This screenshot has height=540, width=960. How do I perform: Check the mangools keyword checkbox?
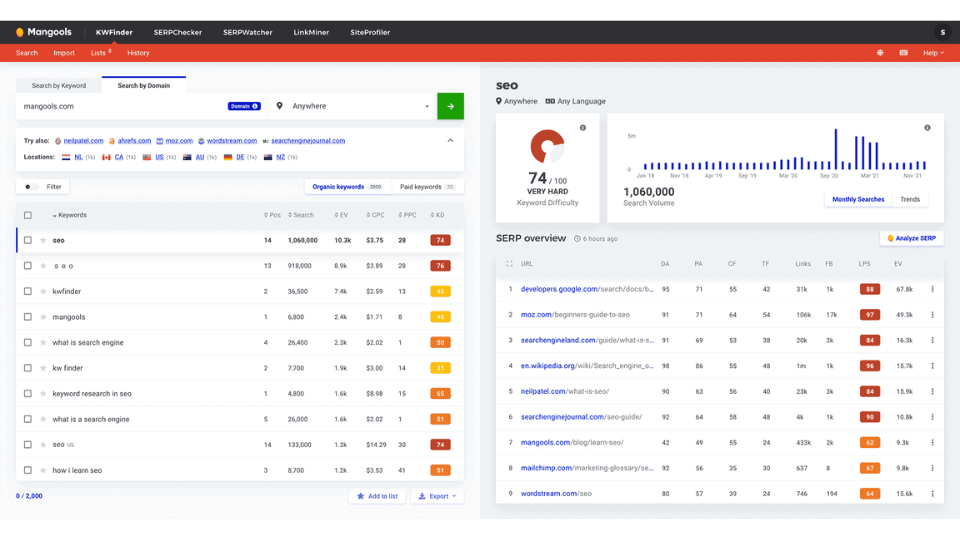pos(28,317)
